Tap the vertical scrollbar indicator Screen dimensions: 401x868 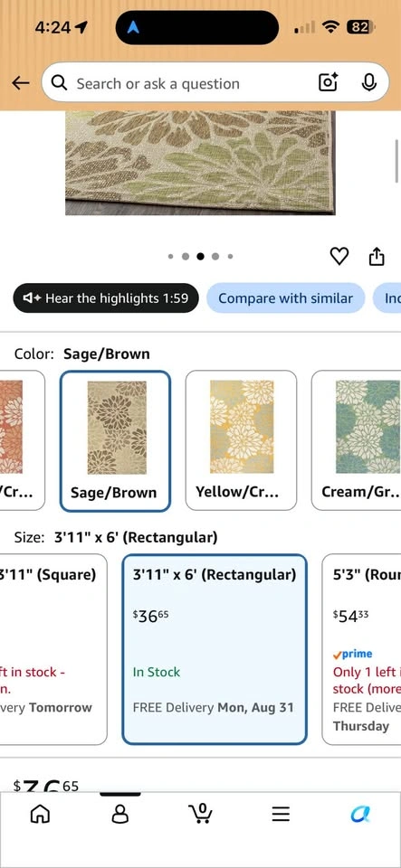click(396, 161)
